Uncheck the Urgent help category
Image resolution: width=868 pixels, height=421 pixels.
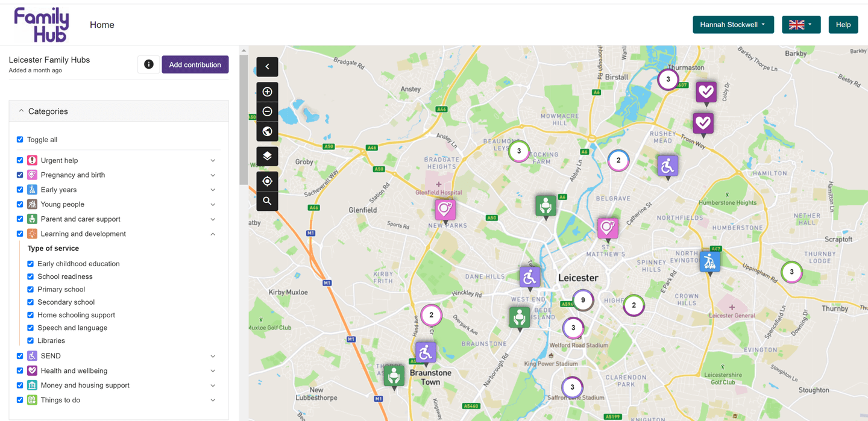(20, 161)
